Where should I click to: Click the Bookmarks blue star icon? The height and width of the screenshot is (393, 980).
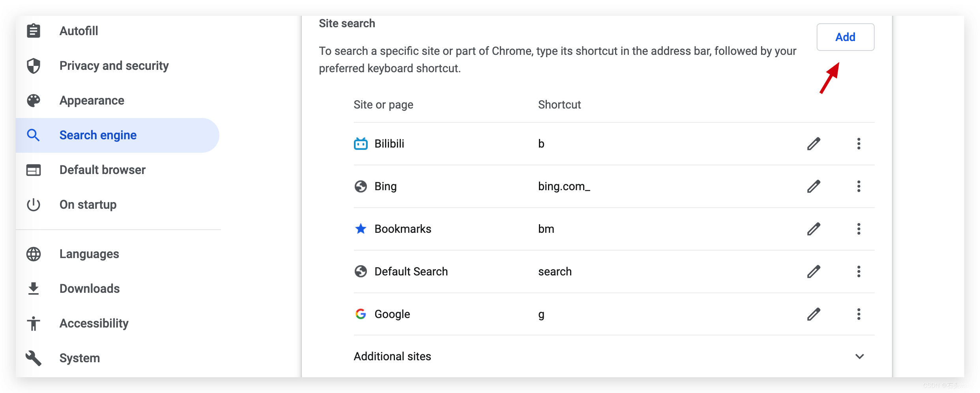(x=361, y=229)
